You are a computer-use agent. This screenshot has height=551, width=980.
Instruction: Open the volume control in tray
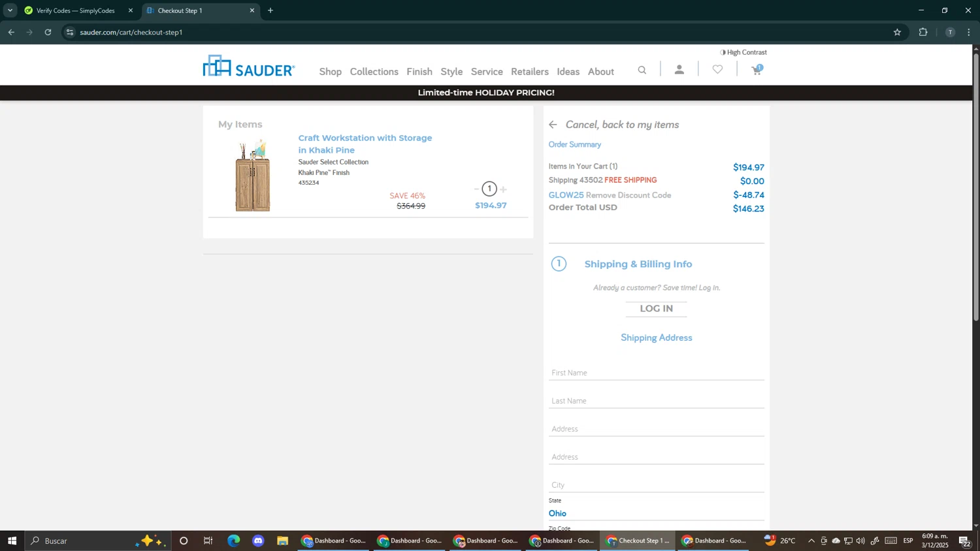click(860, 541)
